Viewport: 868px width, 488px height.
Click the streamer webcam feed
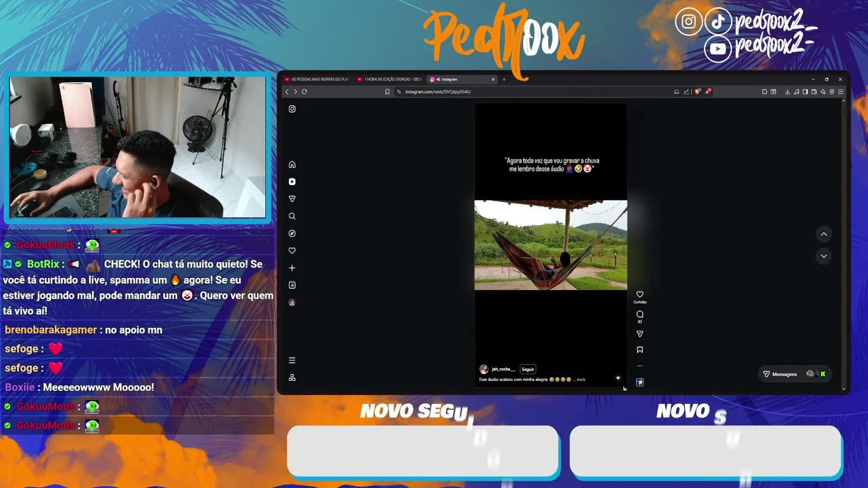point(138,147)
